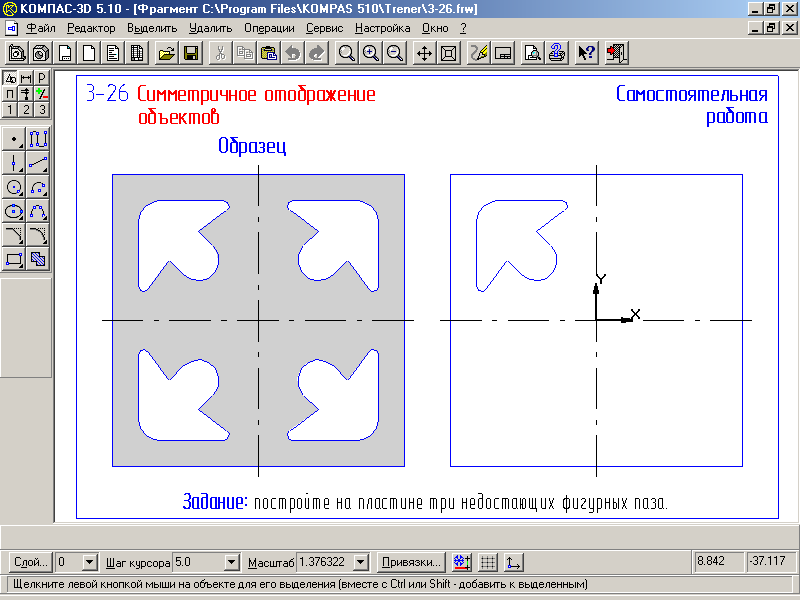
Task: Zoom in with the plus magnifier
Action: (370, 53)
